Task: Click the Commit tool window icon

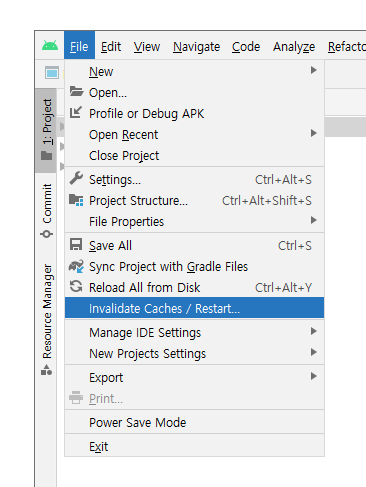Action: coord(47,234)
